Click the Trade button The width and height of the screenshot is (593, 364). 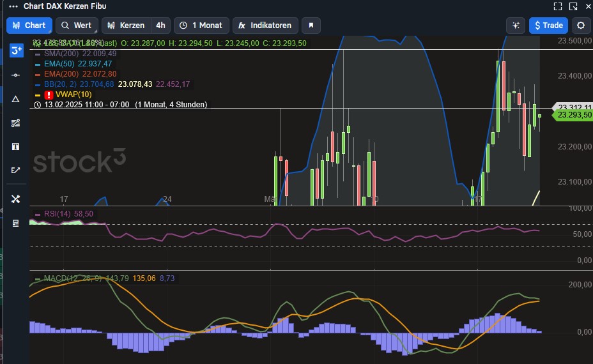click(x=548, y=26)
